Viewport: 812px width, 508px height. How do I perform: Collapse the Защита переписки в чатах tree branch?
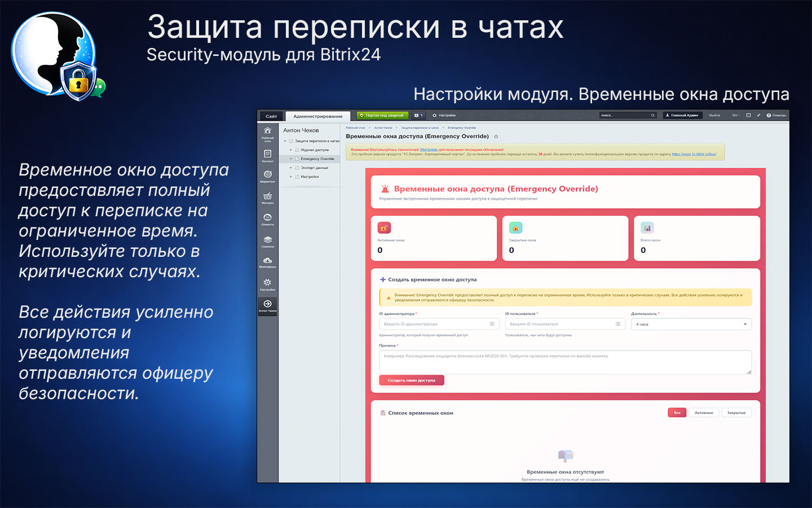pyautogui.click(x=285, y=141)
